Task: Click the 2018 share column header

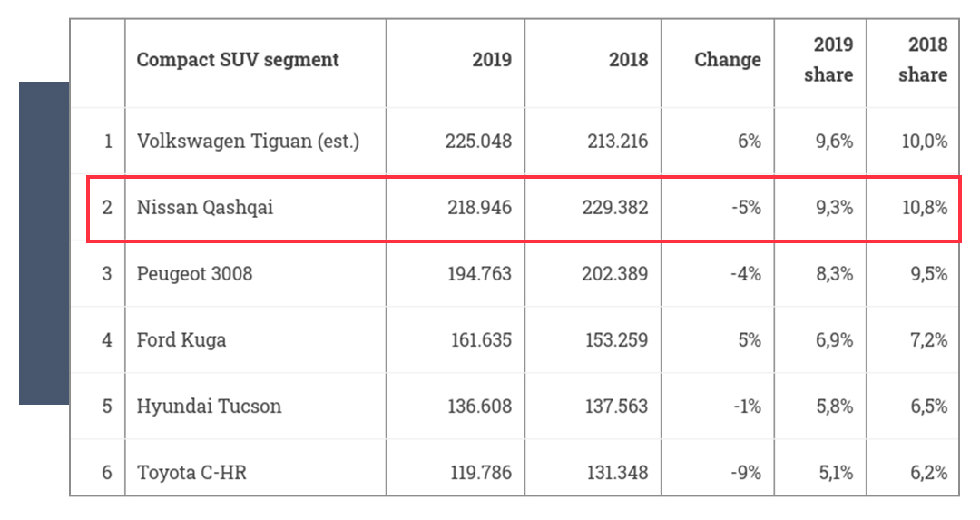Action: coord(922,60)
